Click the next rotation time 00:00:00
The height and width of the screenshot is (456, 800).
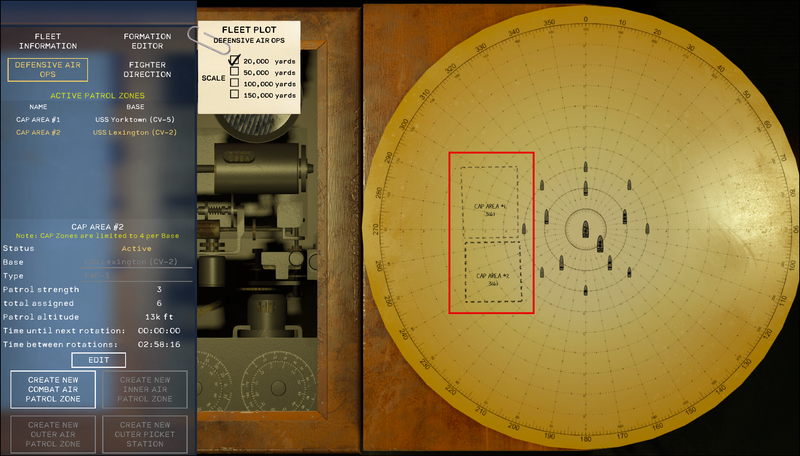point(159,331)
